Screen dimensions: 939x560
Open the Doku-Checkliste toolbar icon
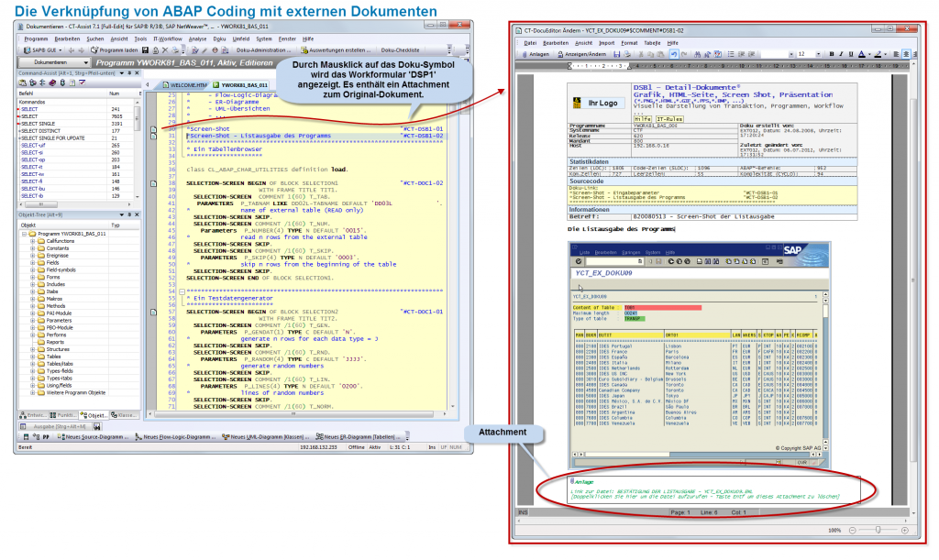point(398,52)
